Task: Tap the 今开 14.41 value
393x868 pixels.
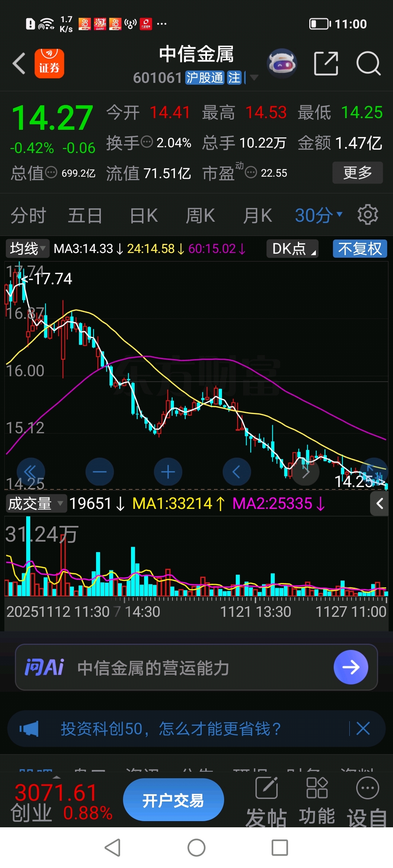Action: click(170, 112)
